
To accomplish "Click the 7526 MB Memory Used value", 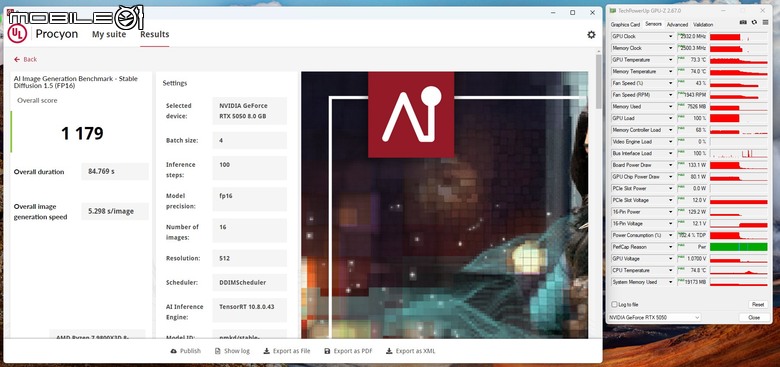I will 693,106.
